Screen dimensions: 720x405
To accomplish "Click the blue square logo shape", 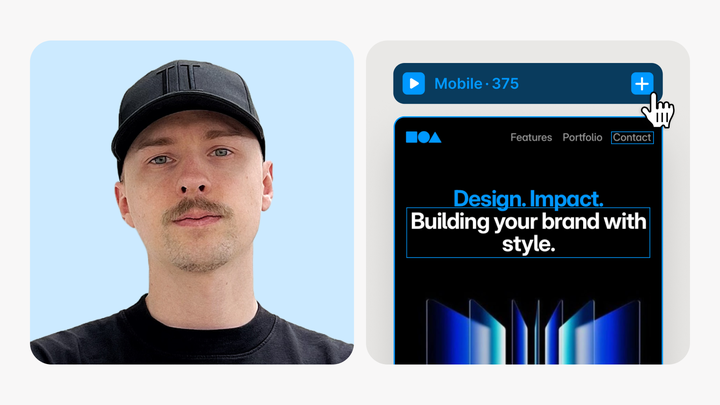I will 411,137.
